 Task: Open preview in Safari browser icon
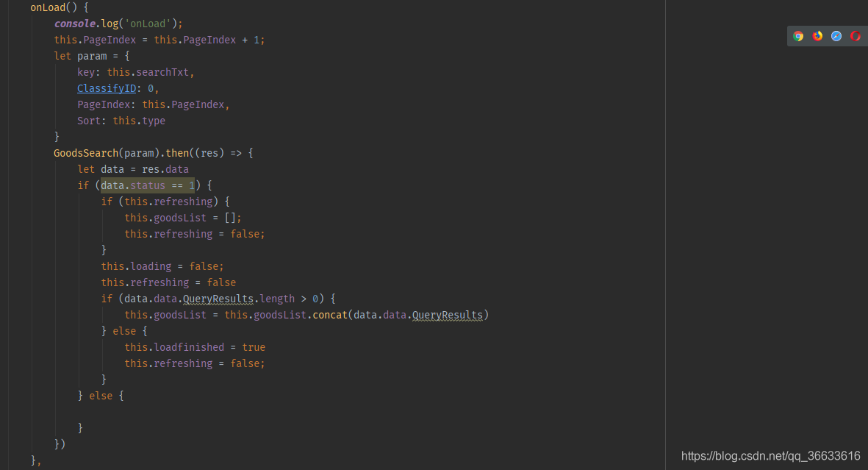(836, 36)
